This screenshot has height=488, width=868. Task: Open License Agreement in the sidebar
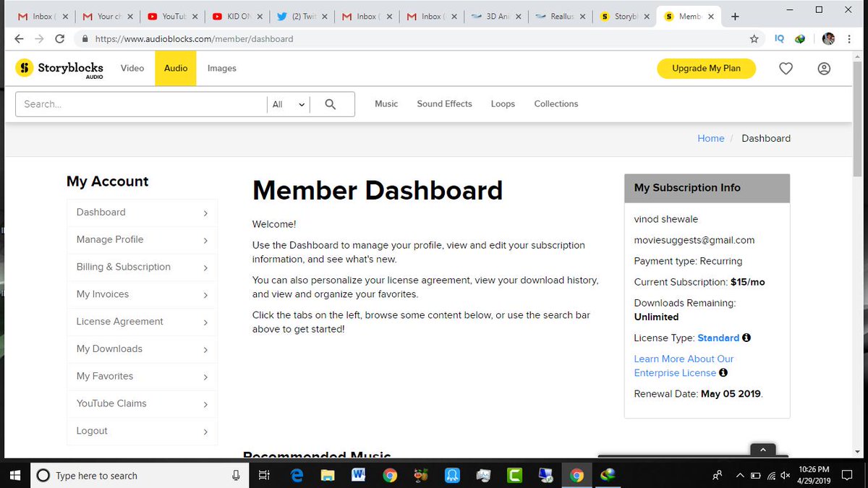142,322
